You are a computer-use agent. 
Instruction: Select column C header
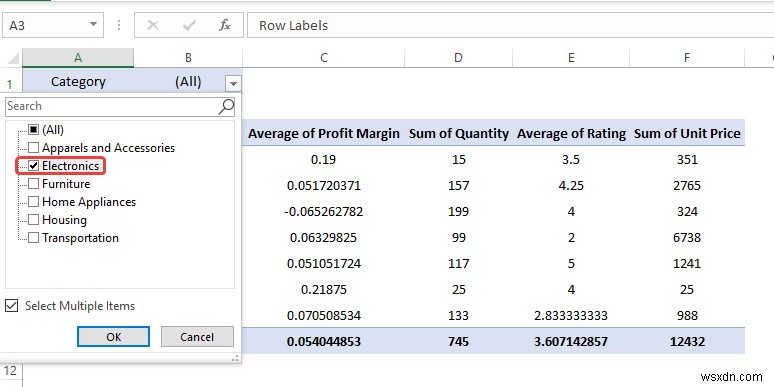click(323, 58)
